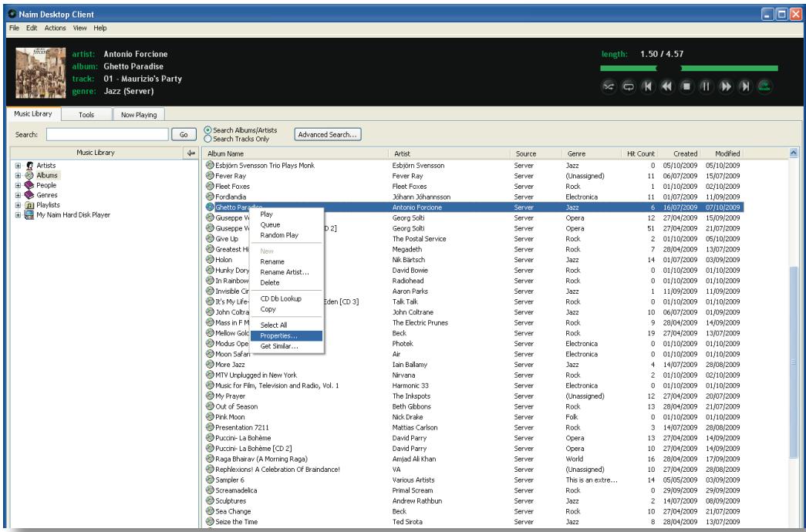The width and height of the screenshot is (806, 532).
Task: Click the disc icon beside More Jazz
Action: [x=210, y=365]
